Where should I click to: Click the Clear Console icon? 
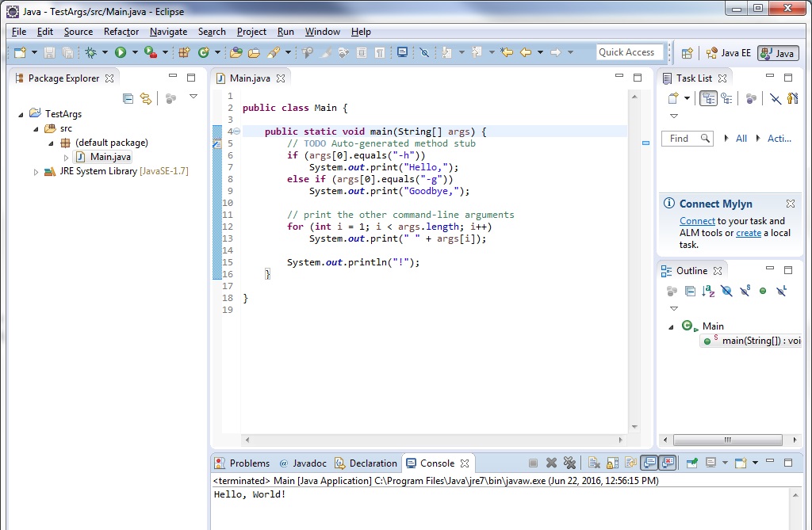pos(594,463)
